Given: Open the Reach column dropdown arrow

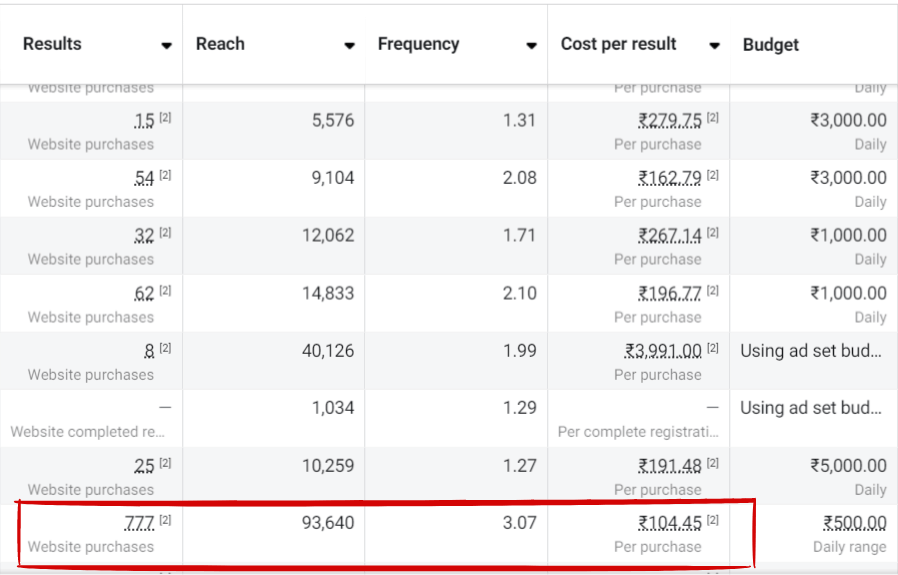Looking at the screenshot, I should click(349, 46).
